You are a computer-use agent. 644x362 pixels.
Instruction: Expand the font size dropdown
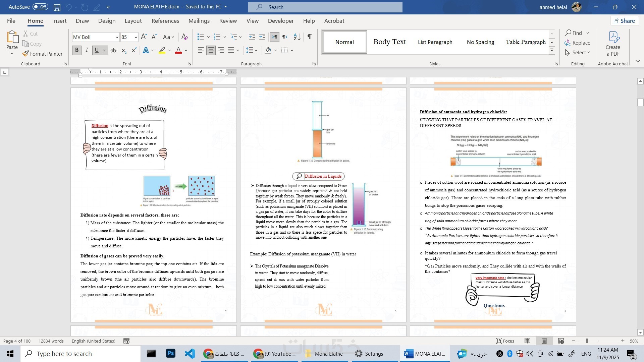(x=136, y=37)
